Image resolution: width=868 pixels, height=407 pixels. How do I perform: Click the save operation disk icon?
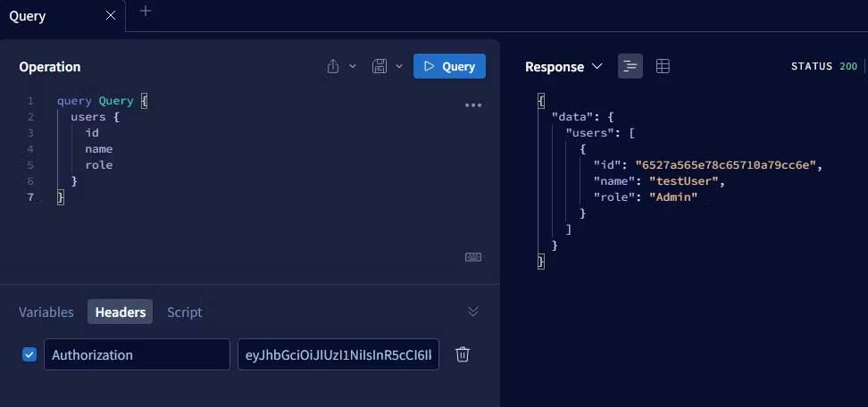pos(380,66)
